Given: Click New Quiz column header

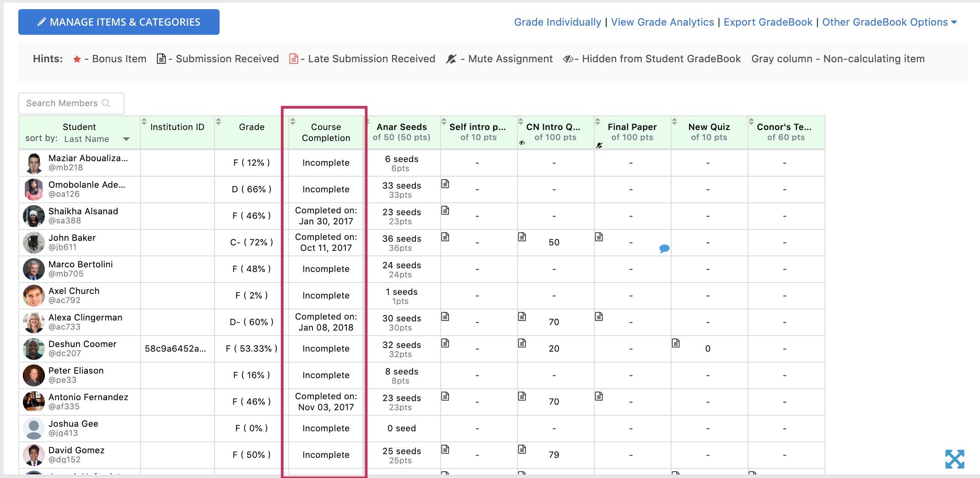Looking at the screenshot, I should coord(709,132).
